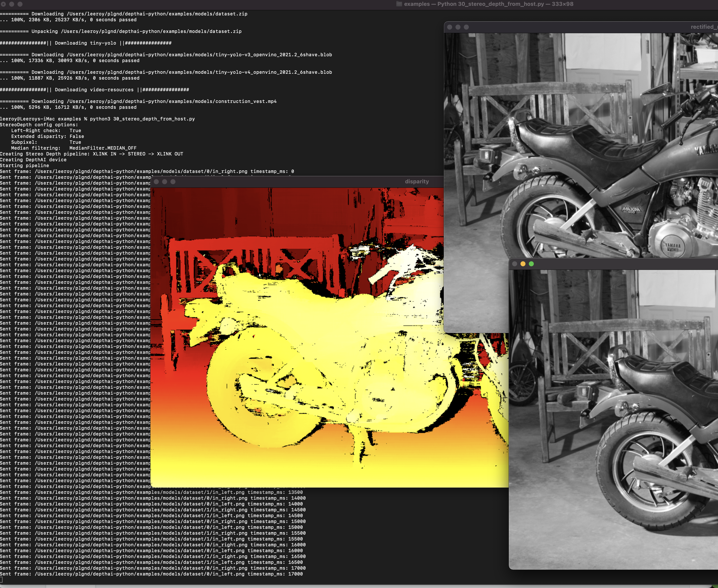Click the python3 30_stereo_depth_from_host.py command line
Screen dimensions: 718x588
point(142,119)
